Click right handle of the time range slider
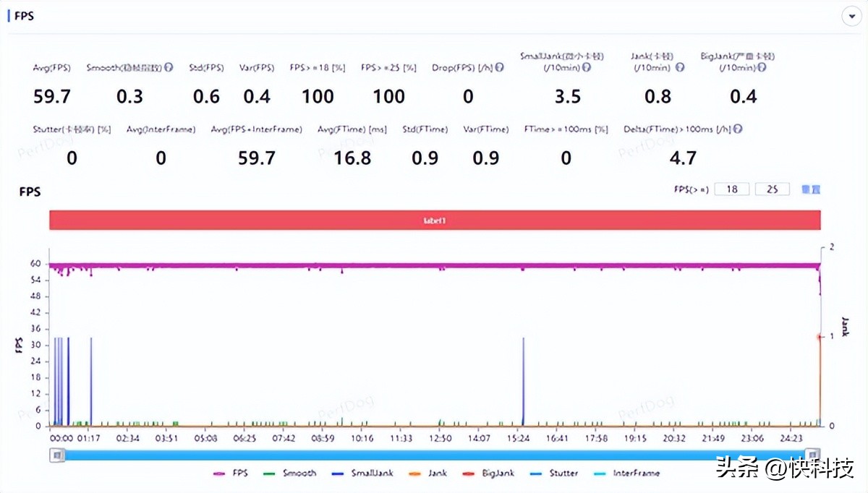 click(x=813, y=455)
